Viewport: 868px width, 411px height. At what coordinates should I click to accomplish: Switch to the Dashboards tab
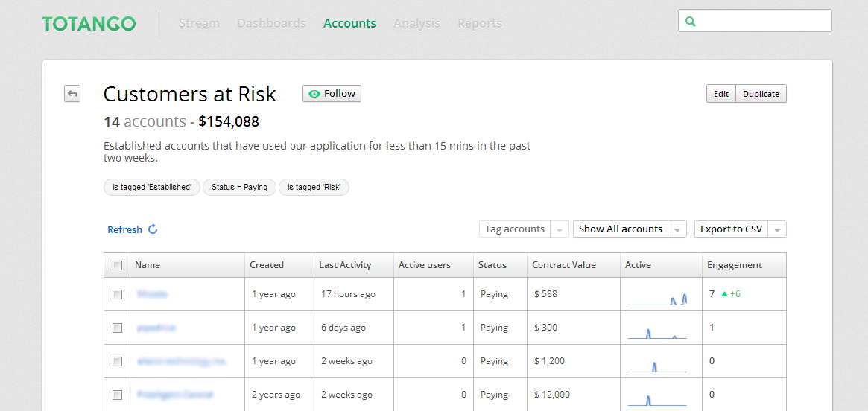pyautogui.click(x=271, y=23)
